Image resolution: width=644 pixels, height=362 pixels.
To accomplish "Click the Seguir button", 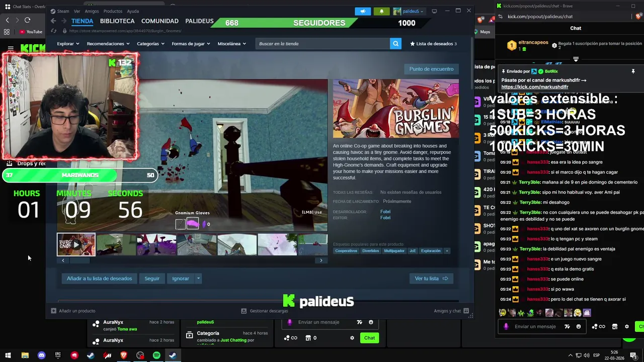I will [x=152, y=279].
